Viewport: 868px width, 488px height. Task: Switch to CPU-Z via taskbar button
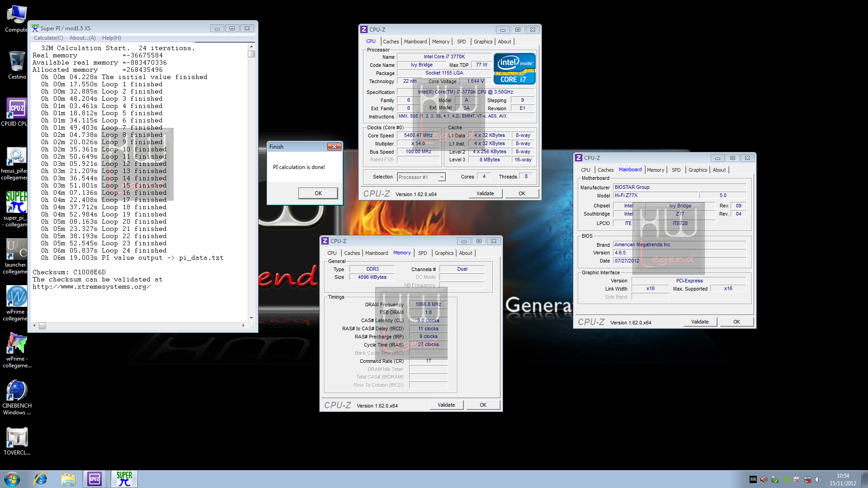pos(94,479)
